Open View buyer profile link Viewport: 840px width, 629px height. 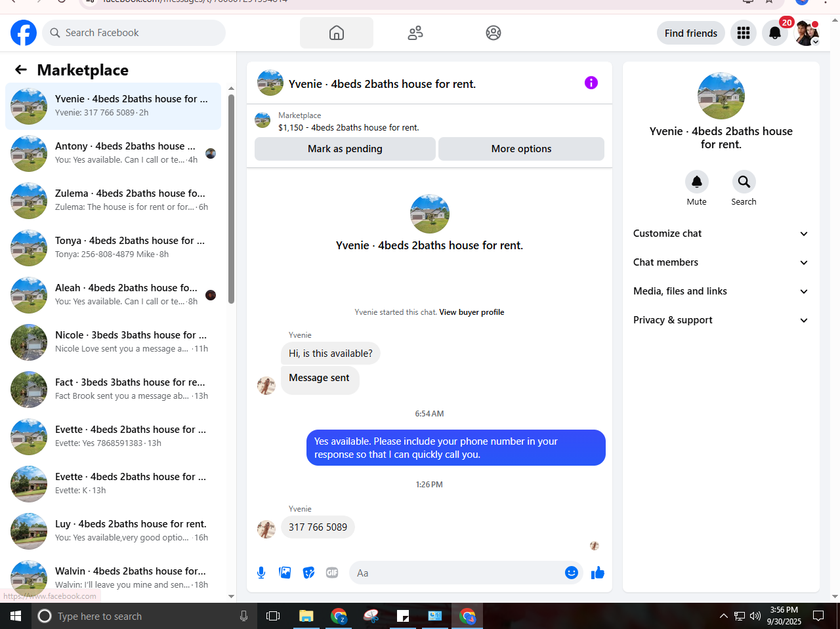[472, 312]
